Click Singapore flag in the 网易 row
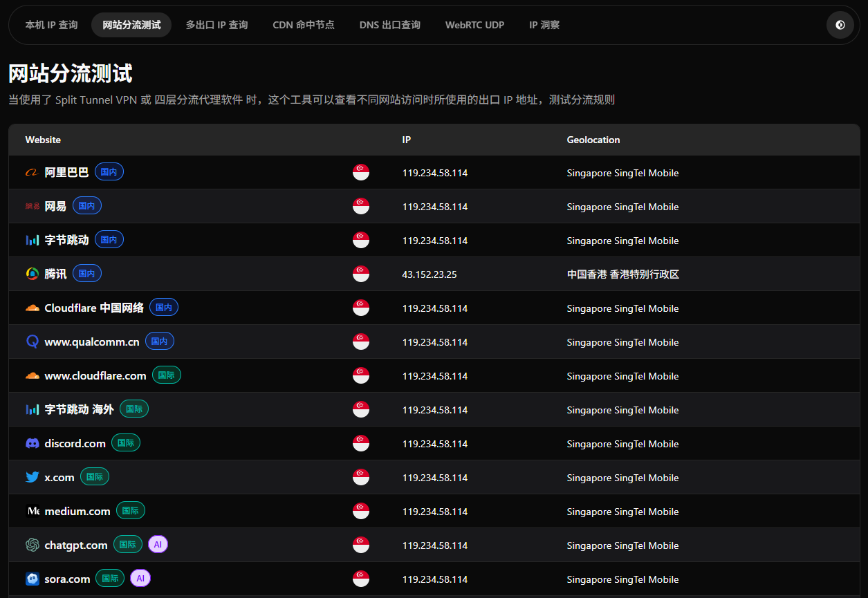The height and width of the screenshot is (598, 868). click(x=360, y=207)
